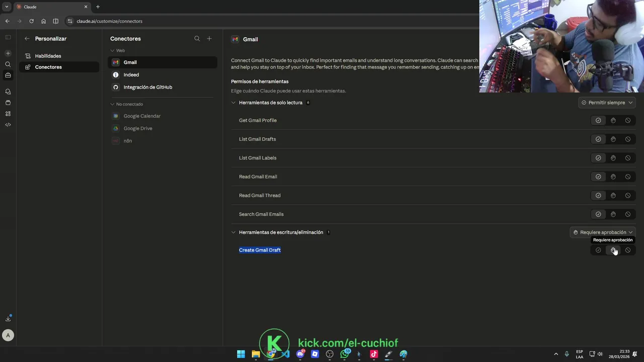Set Read Gmail Email to always allow
644x362 pixels.
pos(598,176)
